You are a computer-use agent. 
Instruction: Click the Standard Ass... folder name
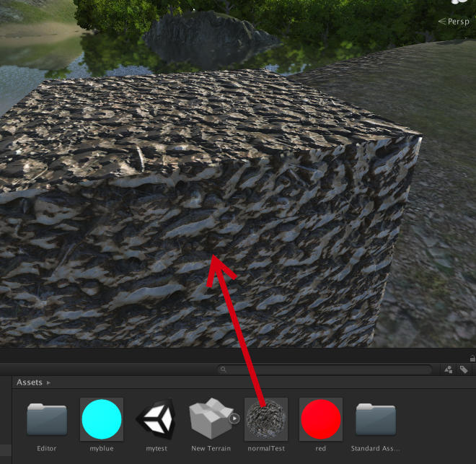(x=376, y=449)
